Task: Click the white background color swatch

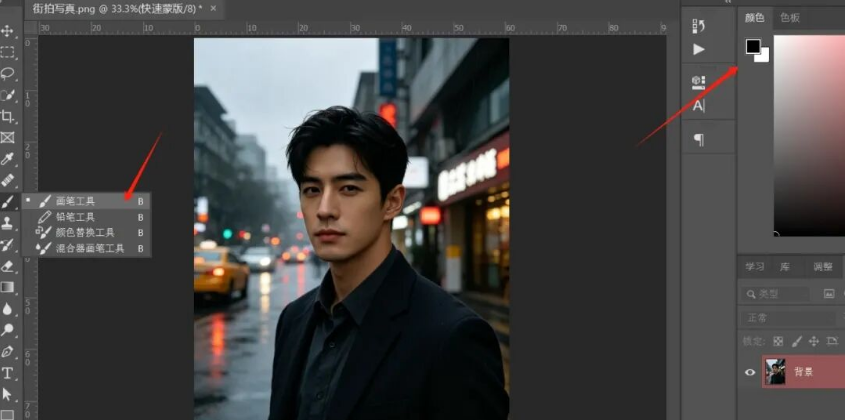Action: pos(764,57)
